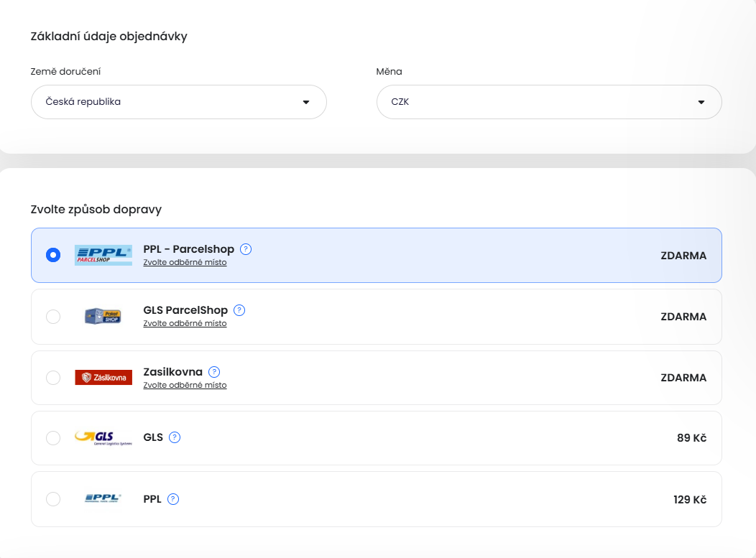Screen dimensions: 756x558
Task: Click the GLS General Logistics logo
Action: click(103, 438)
